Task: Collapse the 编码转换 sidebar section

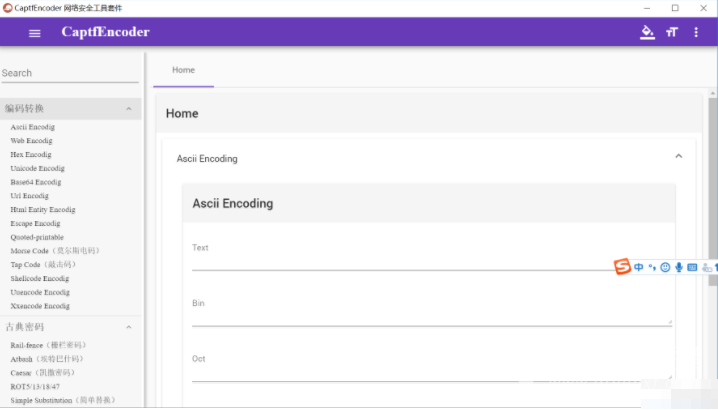Action: tap(129, 109)
